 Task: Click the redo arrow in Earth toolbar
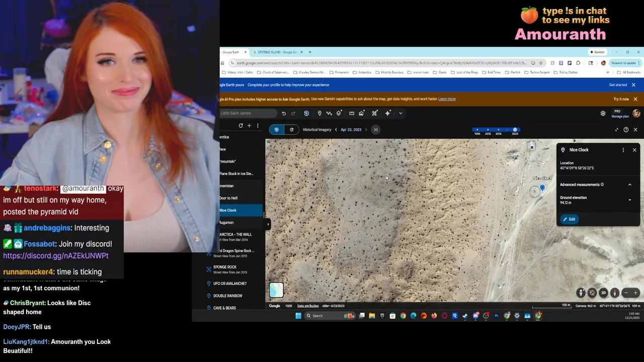(x=293, y=113)
